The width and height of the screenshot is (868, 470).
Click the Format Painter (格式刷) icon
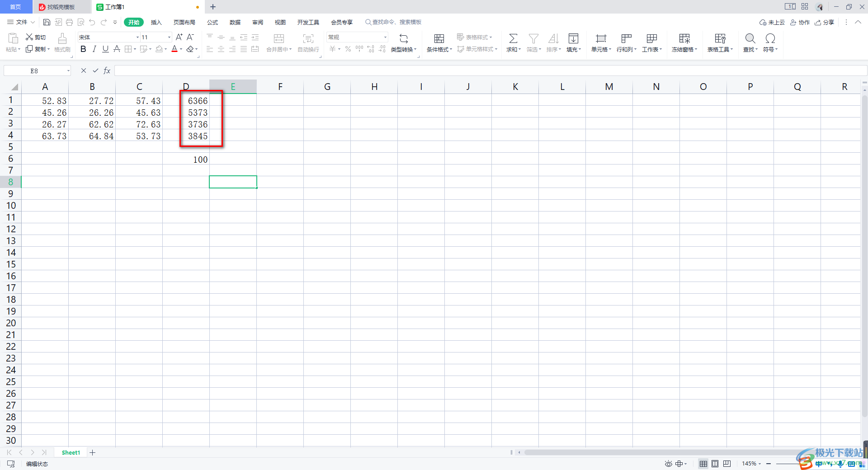coord(62,39)
